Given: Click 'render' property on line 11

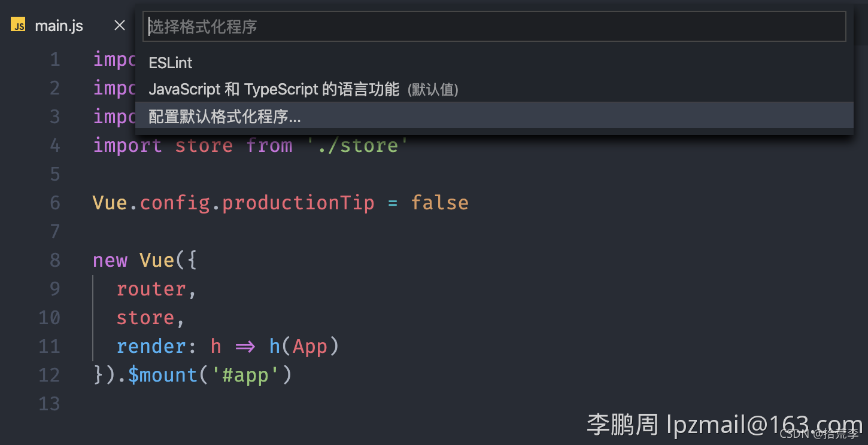Looking at the screenshot, I should [x=151, y=346].
